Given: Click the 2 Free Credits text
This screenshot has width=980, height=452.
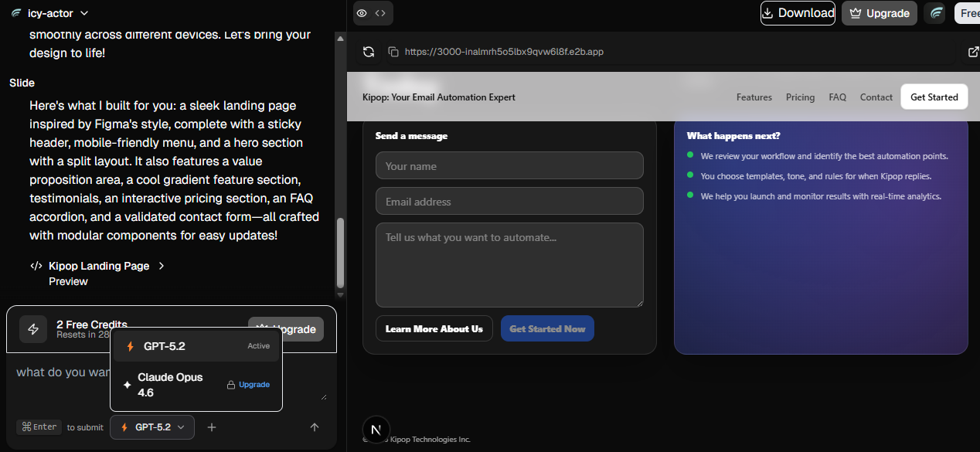Looking at the screenshot, I should [92, 325].
